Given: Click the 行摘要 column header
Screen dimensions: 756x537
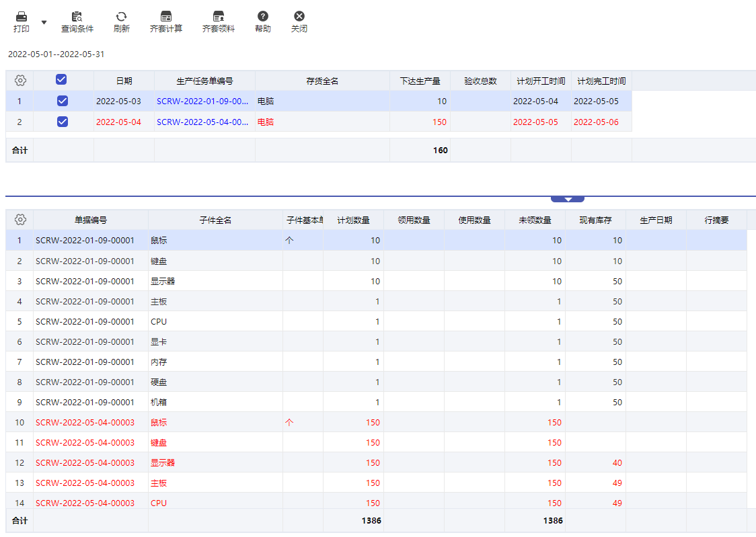Looking at the screenshot, I should 716,220.
